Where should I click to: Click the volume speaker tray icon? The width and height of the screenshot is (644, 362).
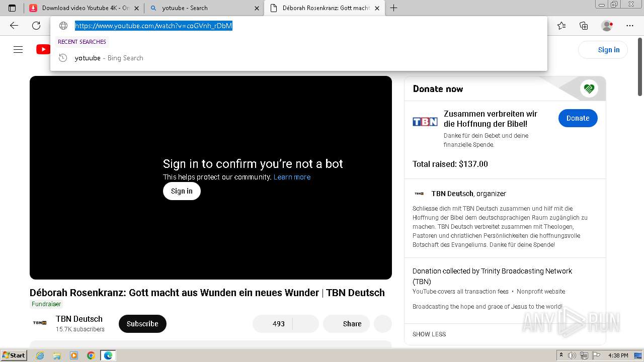click(x=573, y=355)
